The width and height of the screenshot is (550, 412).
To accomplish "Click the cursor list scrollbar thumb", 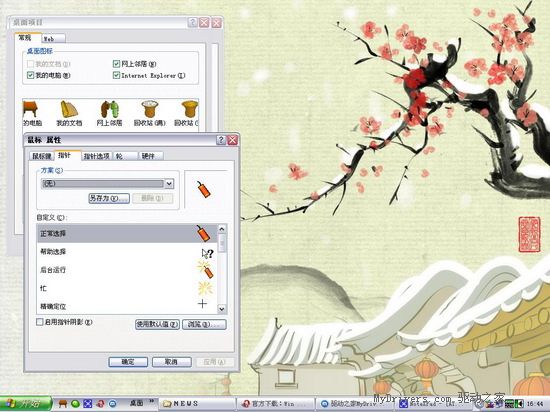I will (222, 243).
